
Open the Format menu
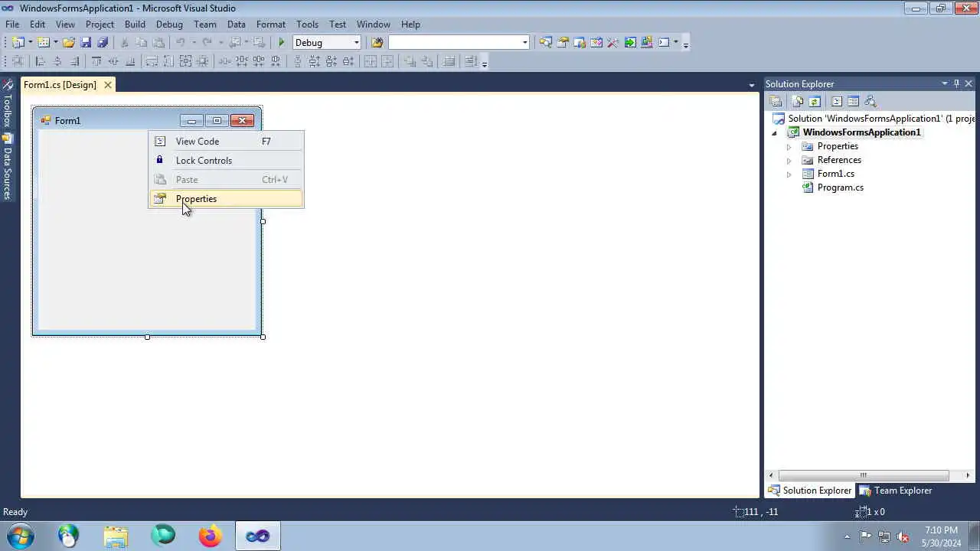[271, 24]
